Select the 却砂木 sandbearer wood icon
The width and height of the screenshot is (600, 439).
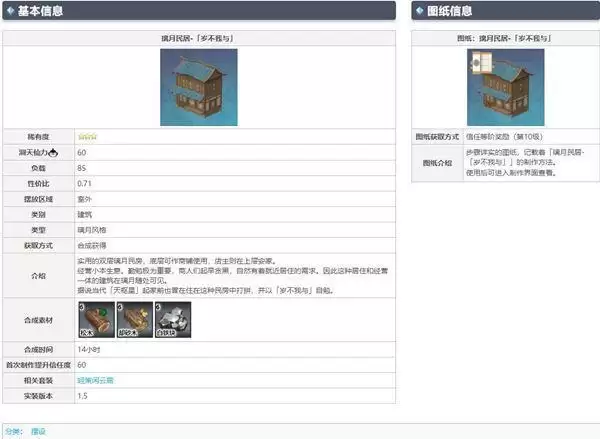[x=132, y=321]
